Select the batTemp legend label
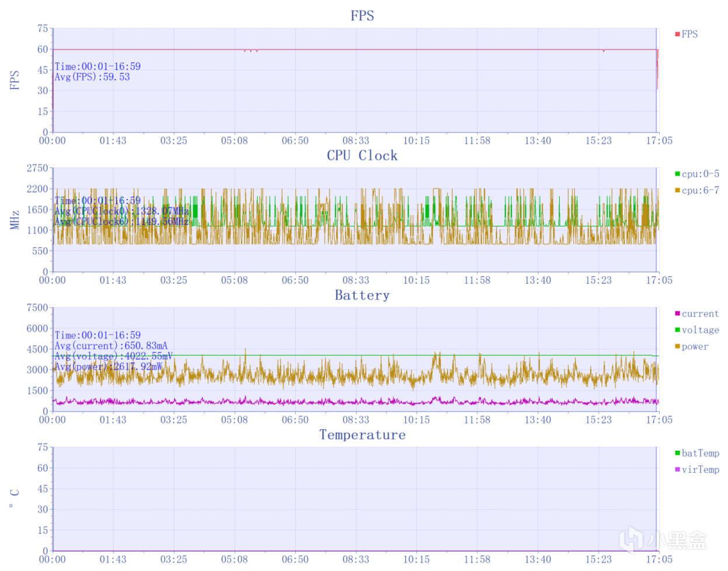 tap(700, 453)
